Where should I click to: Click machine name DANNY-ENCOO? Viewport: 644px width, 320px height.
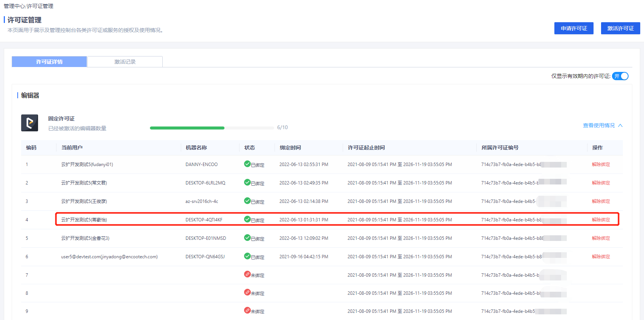[201, 165]
